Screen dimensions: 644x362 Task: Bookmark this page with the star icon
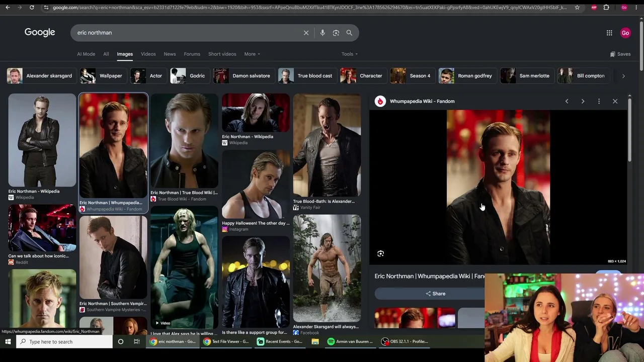(x=577, y=8)
